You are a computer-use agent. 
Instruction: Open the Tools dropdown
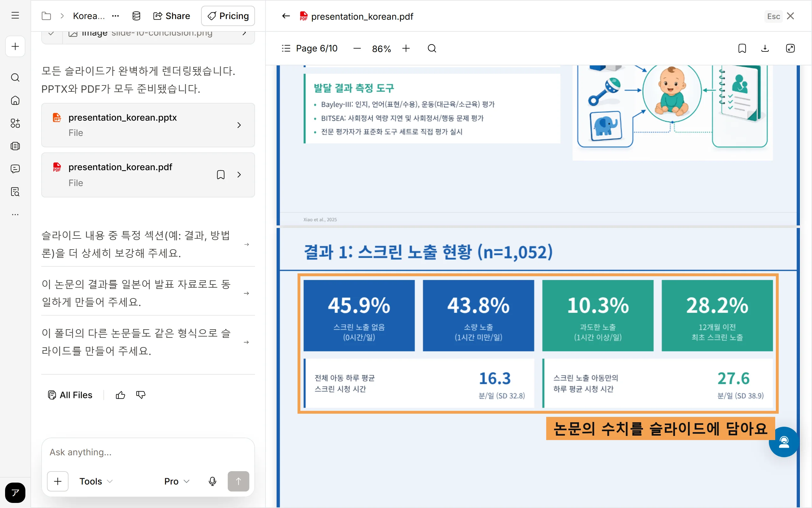pyautogui.click(x=95, y=481)
